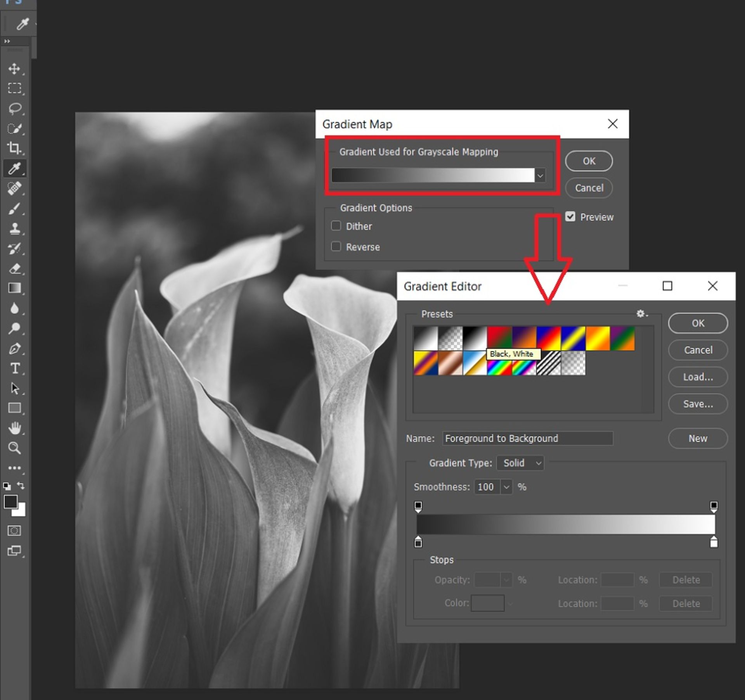Open the Smoothness percentage dropdown
This screenshot has width=745, height=700.
[x=506, y=487]
